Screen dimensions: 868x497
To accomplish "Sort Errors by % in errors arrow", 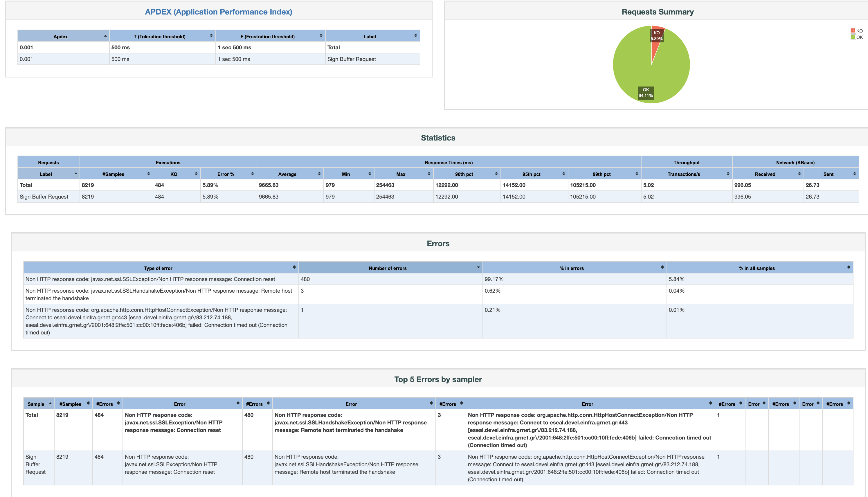I will (x=662, y=267).
